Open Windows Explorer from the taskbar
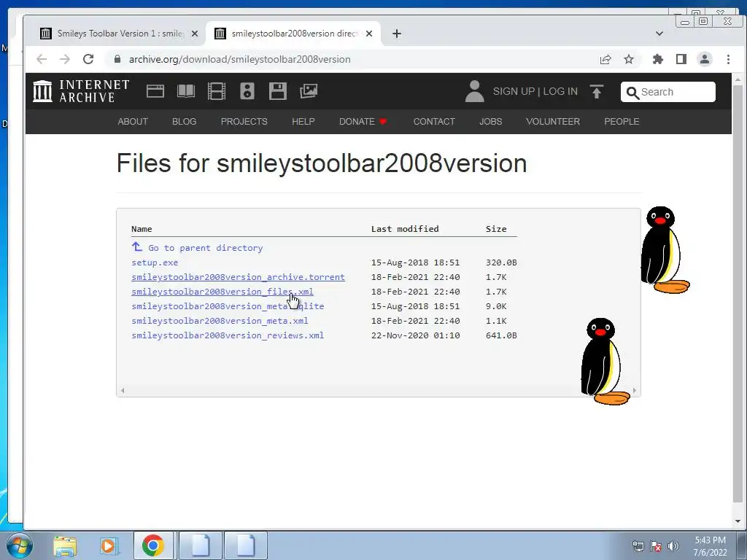Viewport: 747px width, 560px height. click(x=65, y=545)
